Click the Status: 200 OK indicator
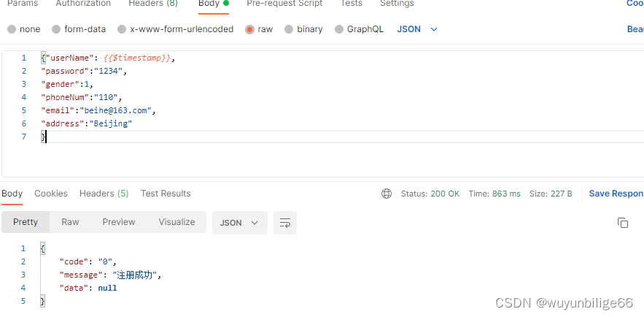 (x=430, y=194)
